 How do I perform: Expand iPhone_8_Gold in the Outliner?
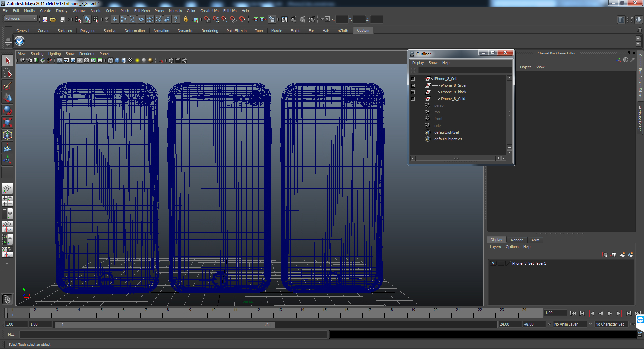click(413, 99)
